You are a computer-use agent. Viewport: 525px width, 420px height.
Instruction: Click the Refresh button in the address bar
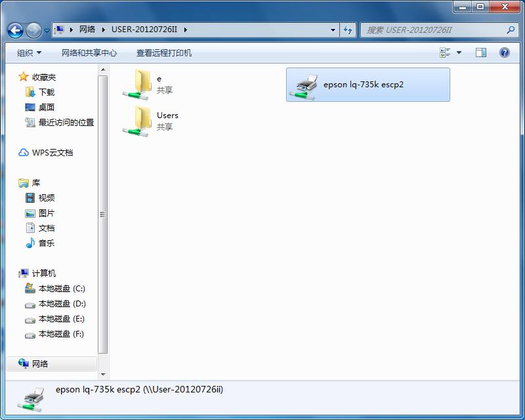(346, 30)
